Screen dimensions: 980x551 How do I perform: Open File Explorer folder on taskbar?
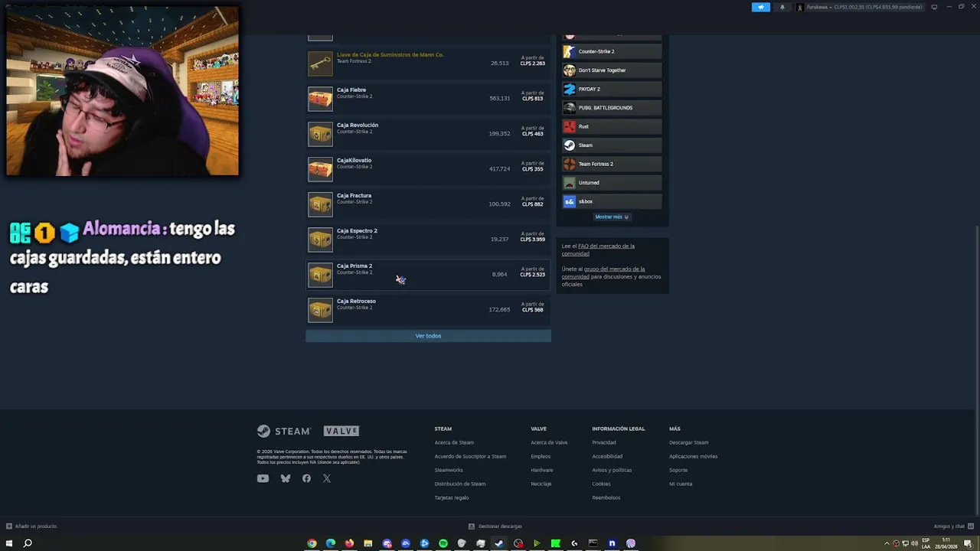tap(368, 543)
